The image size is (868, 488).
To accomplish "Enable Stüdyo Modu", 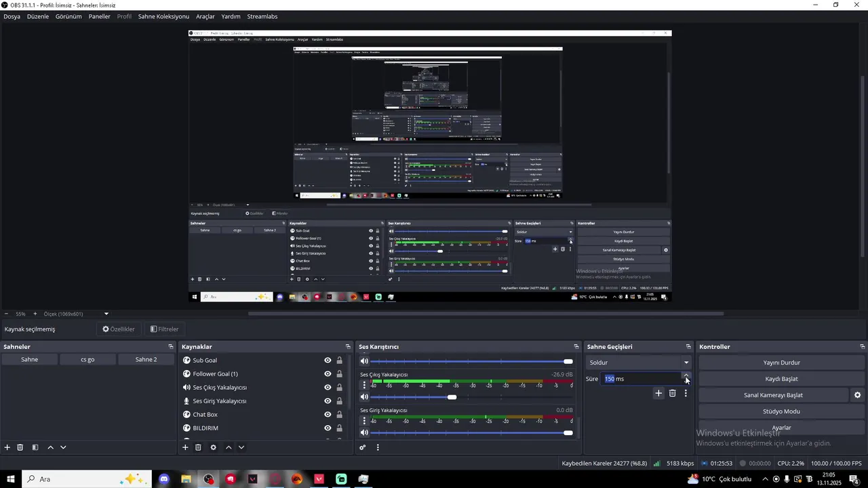I will click(781, 411).
